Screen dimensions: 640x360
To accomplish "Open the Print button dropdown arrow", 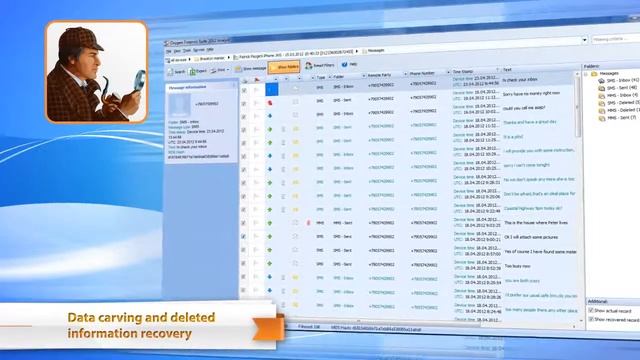I will click(228, 70).
